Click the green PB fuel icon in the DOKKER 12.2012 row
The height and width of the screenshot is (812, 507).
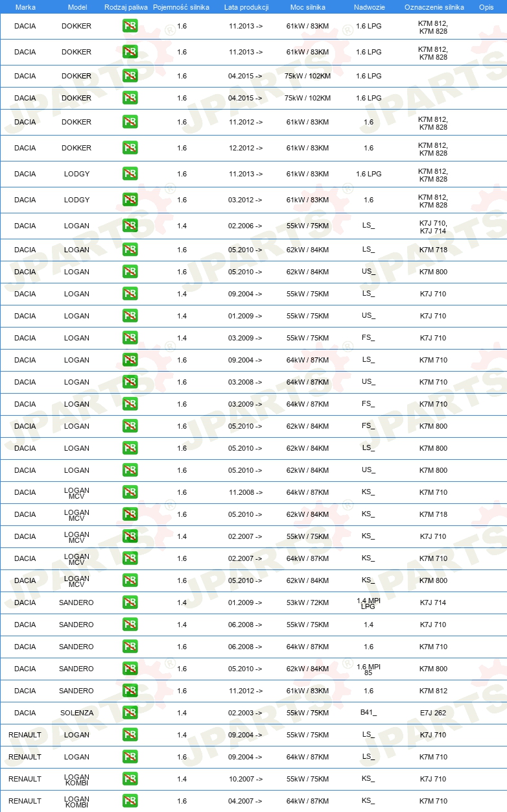130,148
